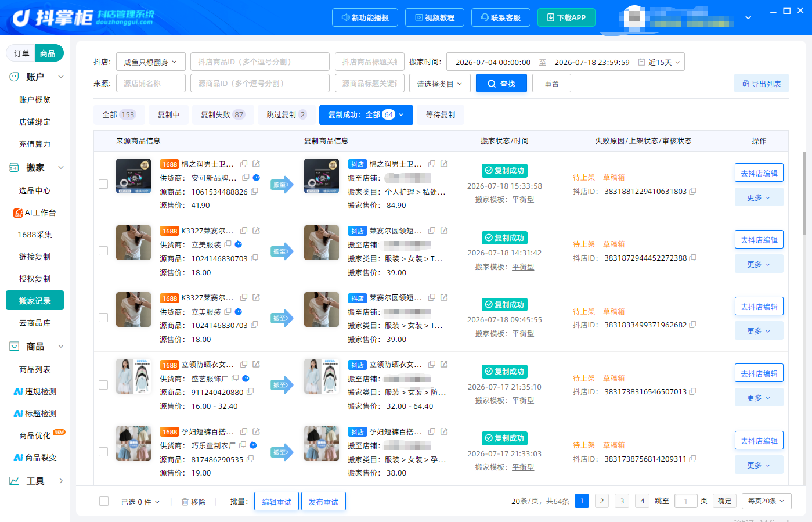Copy source ID 911240420880
Screen dimensions: 812x522
pos(250,392)
